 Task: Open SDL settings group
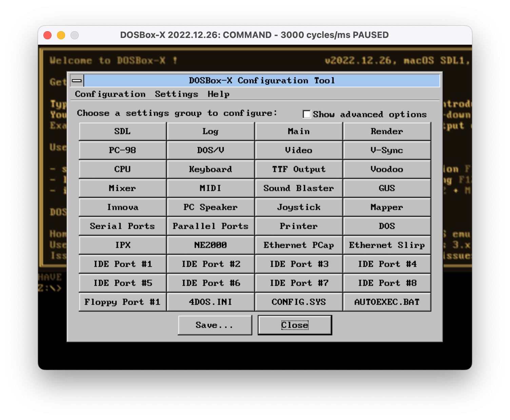[x=122, y=131]
